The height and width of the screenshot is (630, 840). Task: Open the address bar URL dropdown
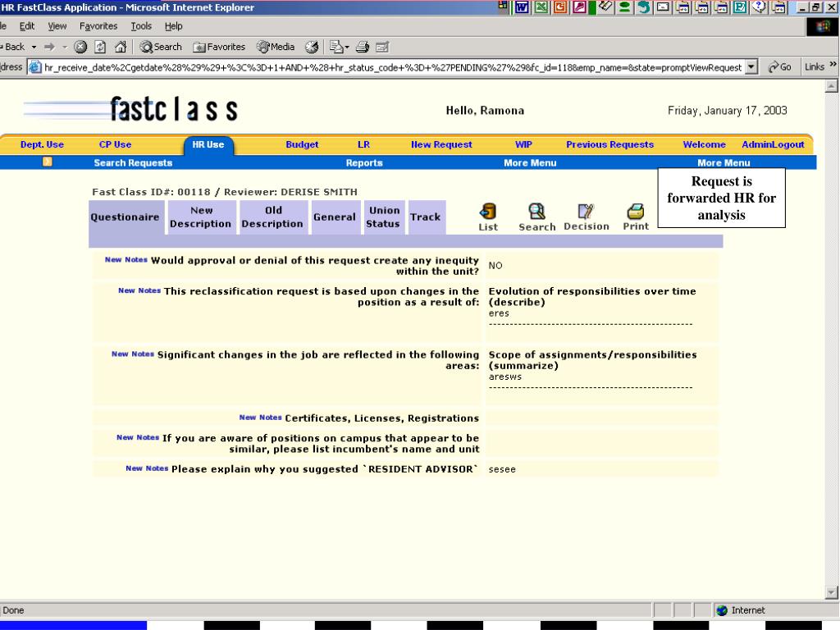click(751, 67)
